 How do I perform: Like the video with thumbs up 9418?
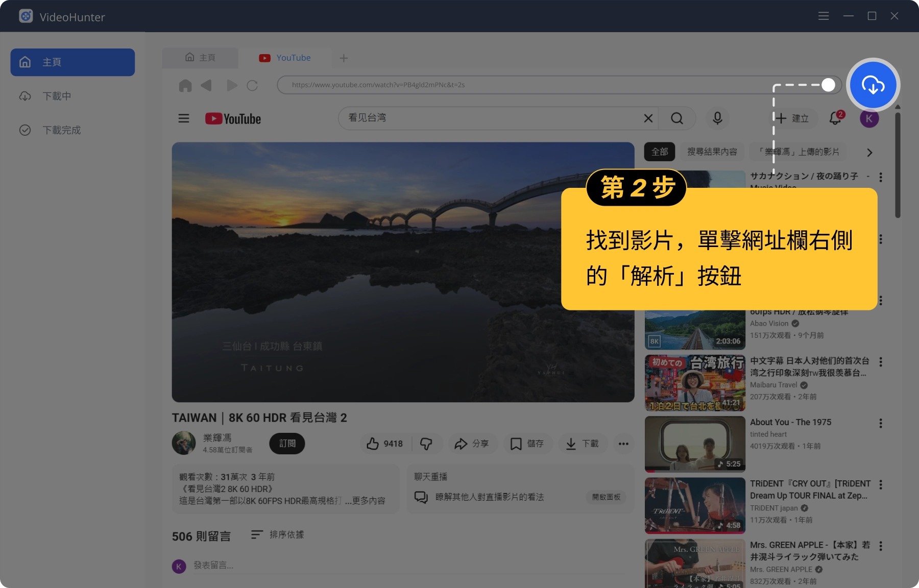[x=385, y=444]
